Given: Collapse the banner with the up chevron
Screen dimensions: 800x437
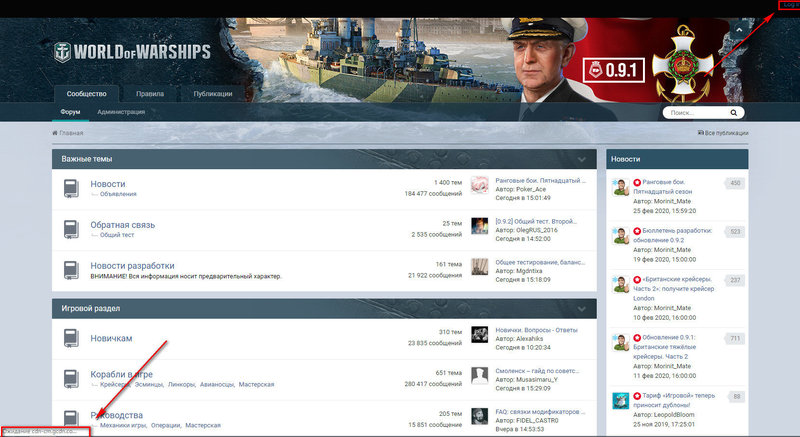Looking at the screenshot, I should 739,31.
